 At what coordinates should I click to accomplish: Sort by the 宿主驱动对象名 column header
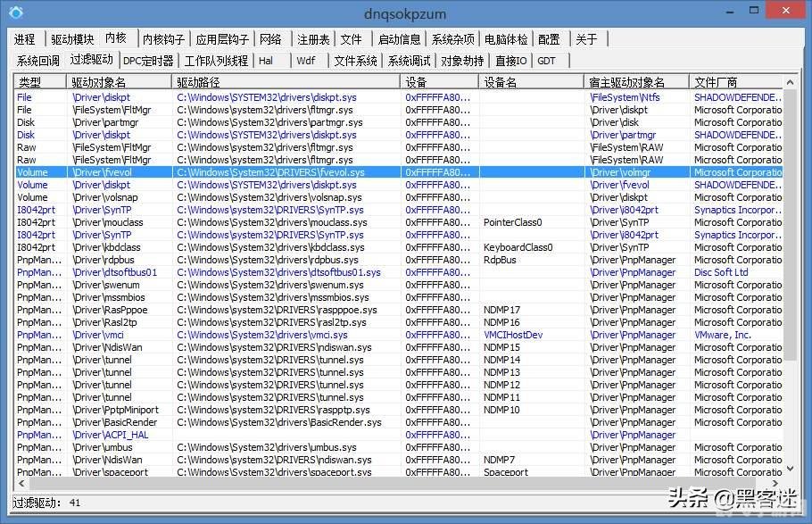pos(636,82)
